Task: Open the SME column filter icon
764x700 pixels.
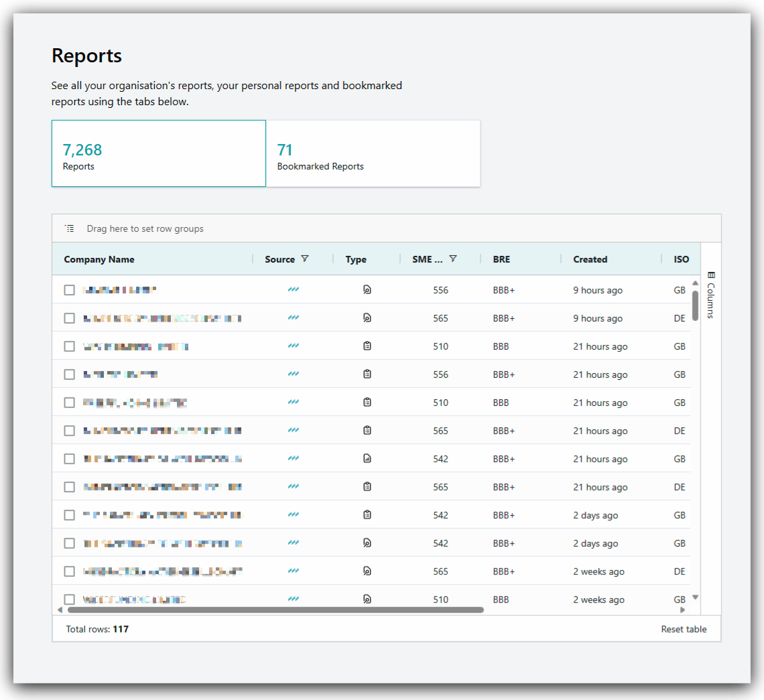Action: point(453,259)
